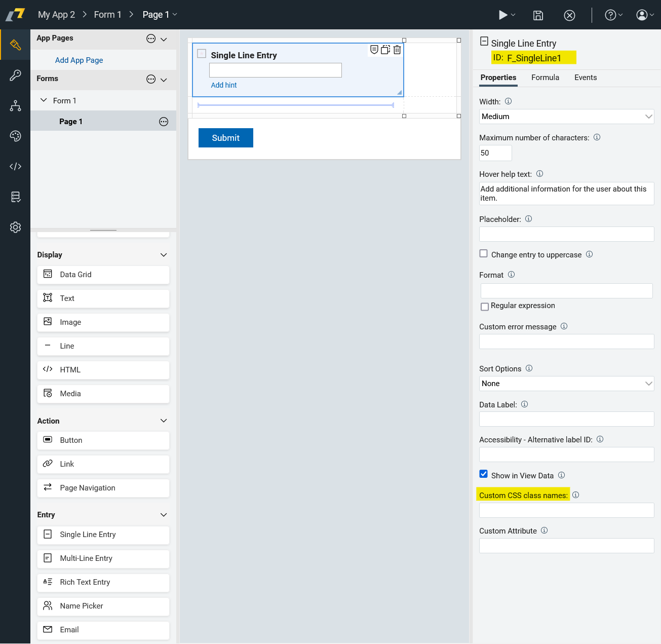Viewport: 661px width, 644px height.
Task: Delete the Single Line Entry field with trash icon
Action: click(397, 50)
